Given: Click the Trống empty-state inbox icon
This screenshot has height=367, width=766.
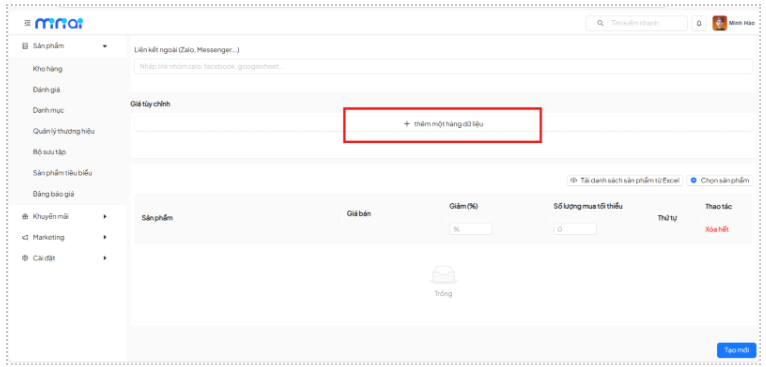Looking at the screenshot, I should 443,275.
